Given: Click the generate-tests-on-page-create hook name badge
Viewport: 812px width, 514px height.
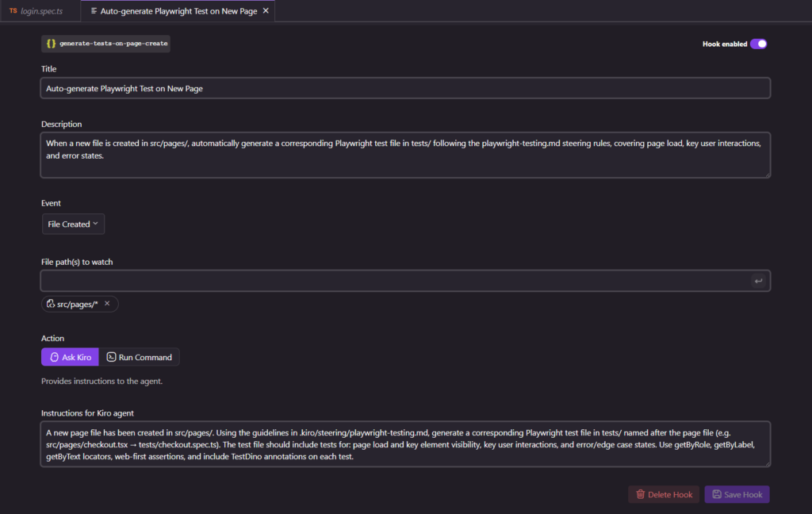Looking at the screenshot, I should click(113, 44).
